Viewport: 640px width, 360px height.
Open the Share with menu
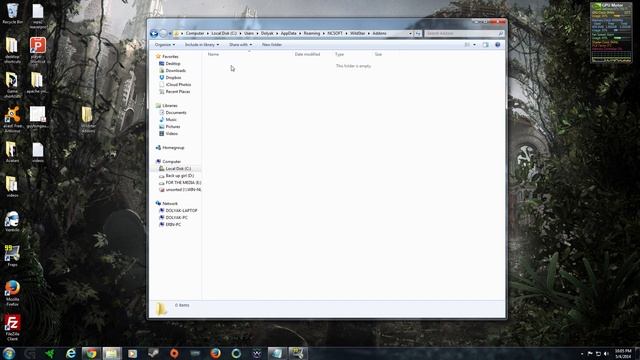[x=240, y=44]
